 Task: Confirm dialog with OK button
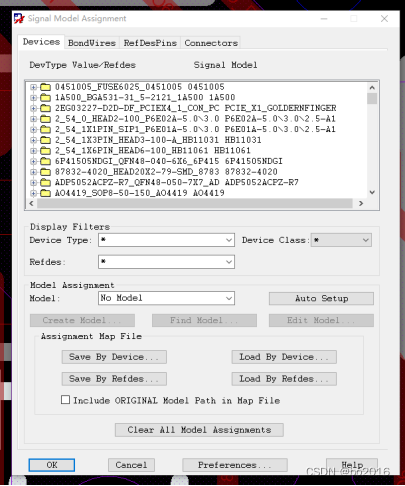pyautogui.click(x=52, y=465)
